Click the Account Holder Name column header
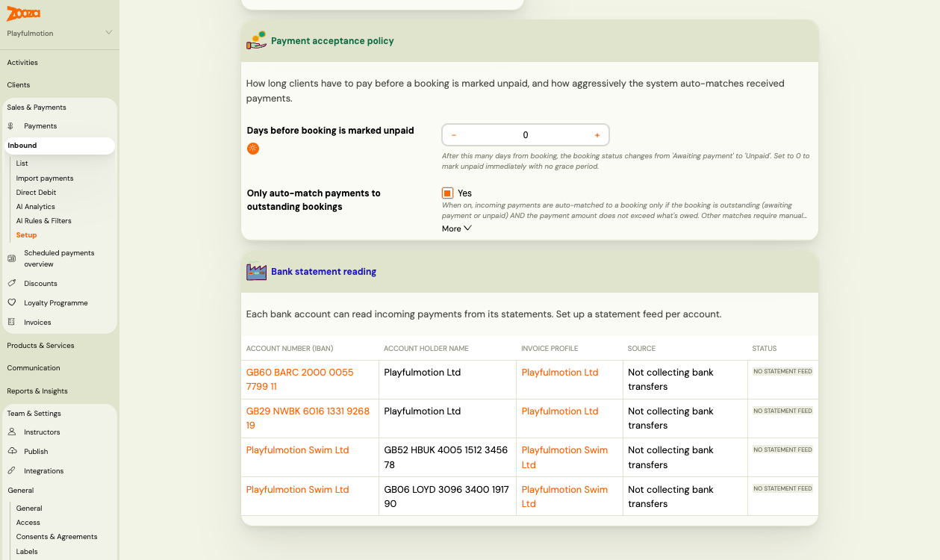940x560 pixels. pos(426,349)
